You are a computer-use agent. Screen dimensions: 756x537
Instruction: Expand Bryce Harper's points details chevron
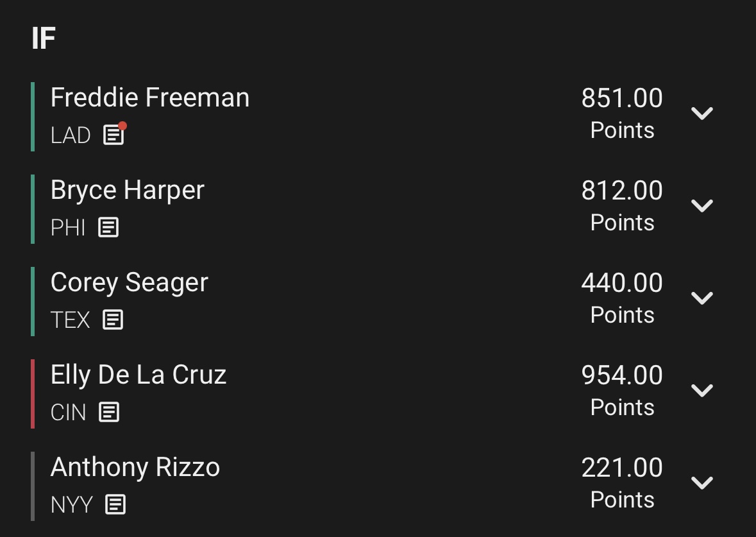coord(702,205)
